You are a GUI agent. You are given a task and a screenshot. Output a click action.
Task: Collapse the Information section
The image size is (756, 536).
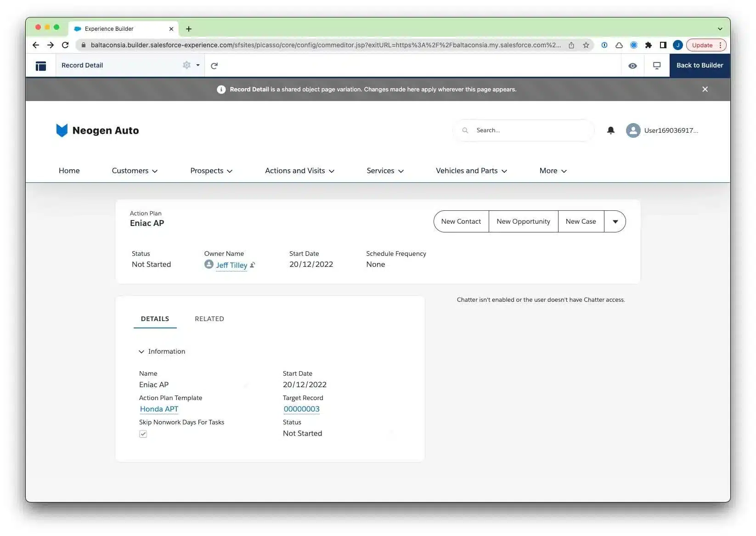pos(141,351)
